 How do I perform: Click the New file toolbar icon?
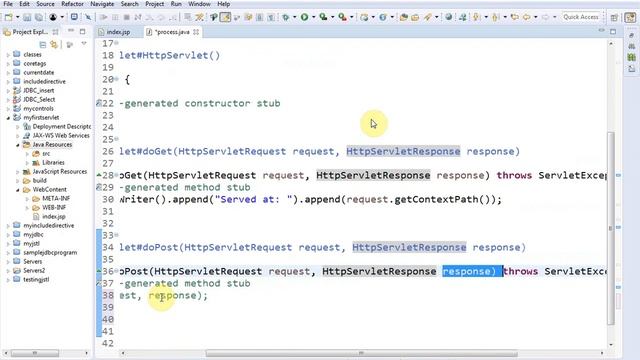[x=8, y=17]
